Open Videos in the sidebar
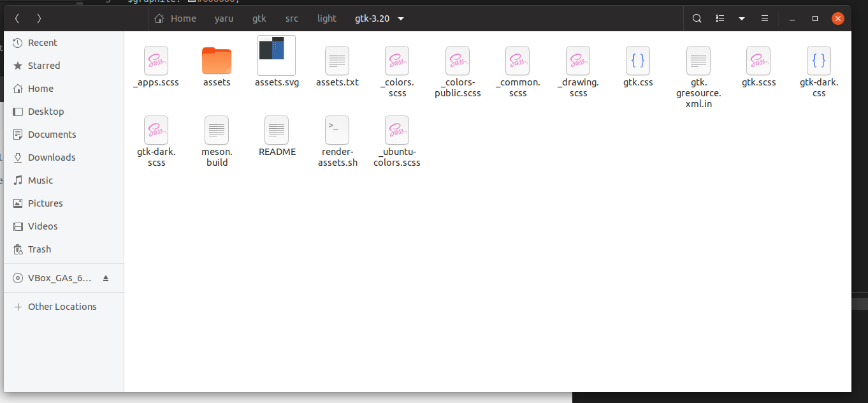Image resolution: width=868 pixels, height=403 pixels. (64, 226)
